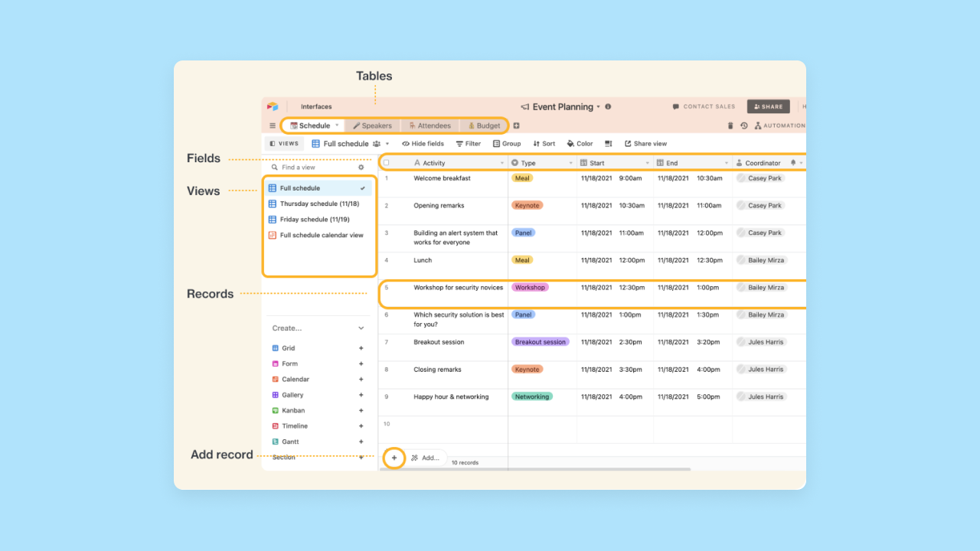Toggle Hide fields in the toolbar

pyautogui.click(x=422, y=143)
